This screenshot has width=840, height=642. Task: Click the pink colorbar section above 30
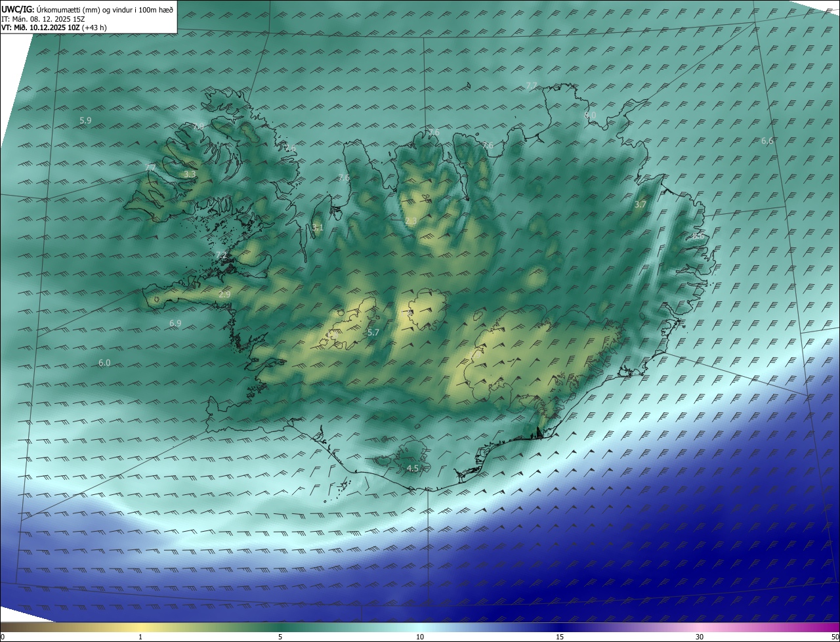700,627
